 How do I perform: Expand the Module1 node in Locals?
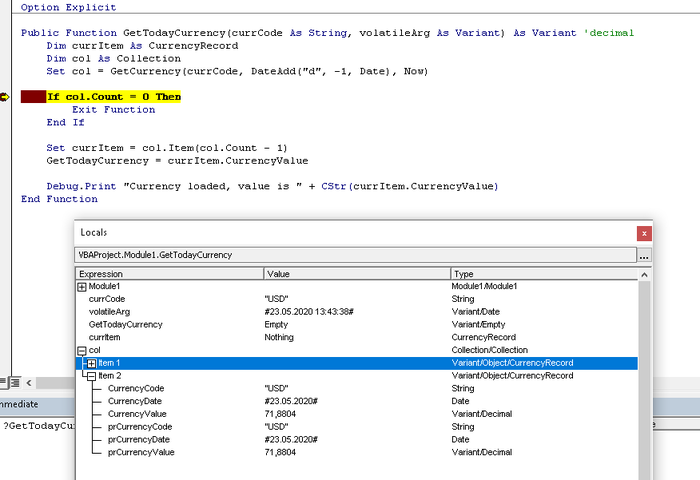pyautogui.click(x=82, y=286)
